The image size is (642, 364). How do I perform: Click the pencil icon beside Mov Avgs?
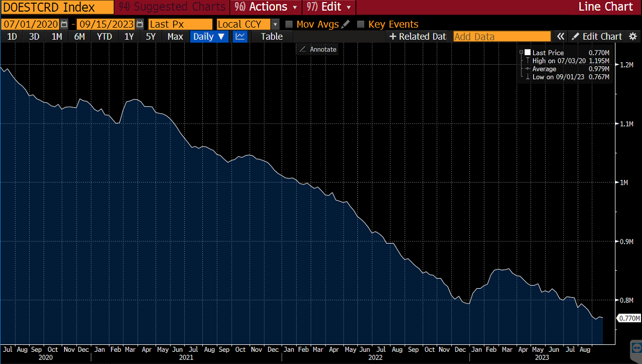[346, 24]
